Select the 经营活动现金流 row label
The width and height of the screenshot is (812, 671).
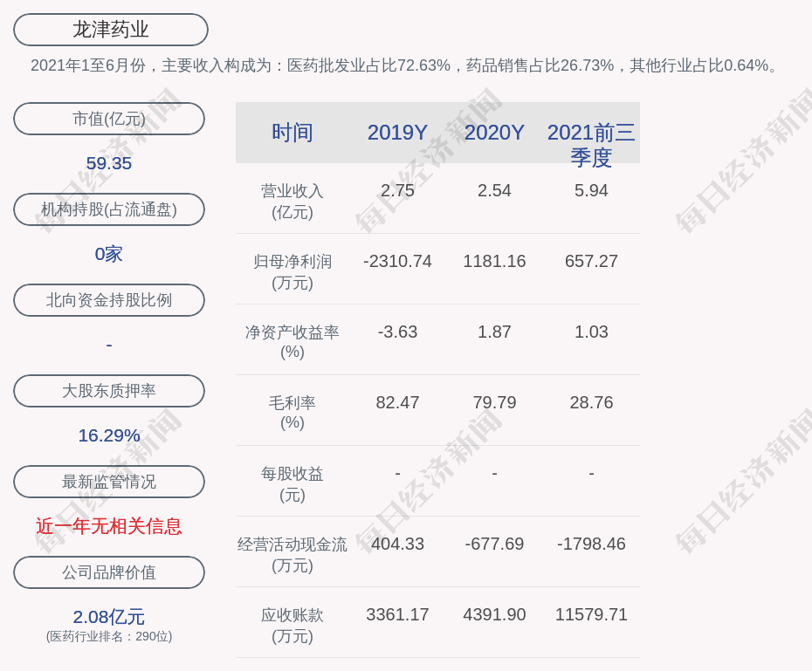[292, 554]
